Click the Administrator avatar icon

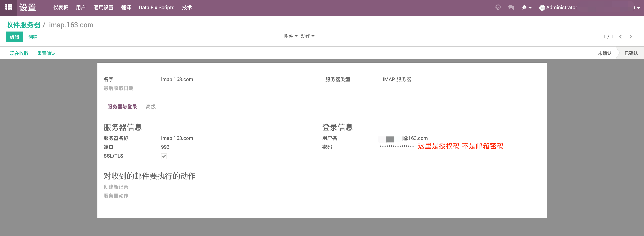[542, 8]
